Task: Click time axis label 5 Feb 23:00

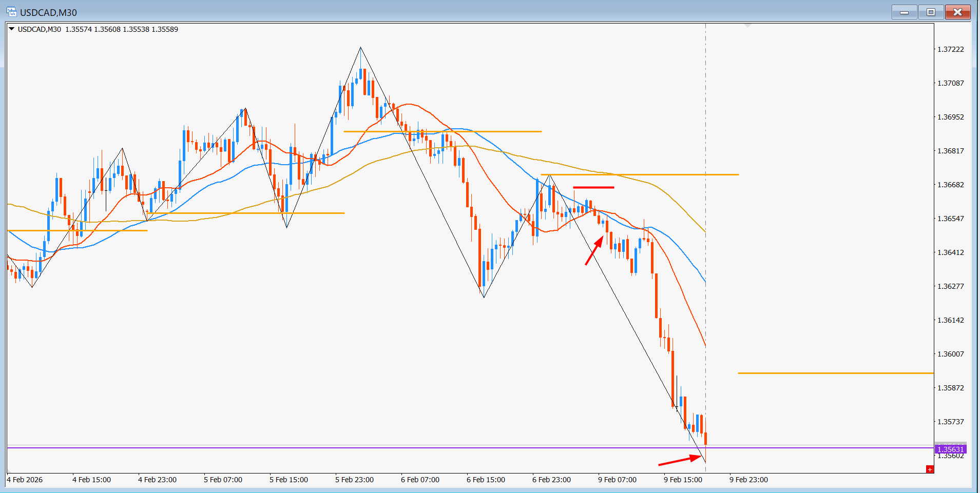Action: pyautogui.click(x=354, y=480)
